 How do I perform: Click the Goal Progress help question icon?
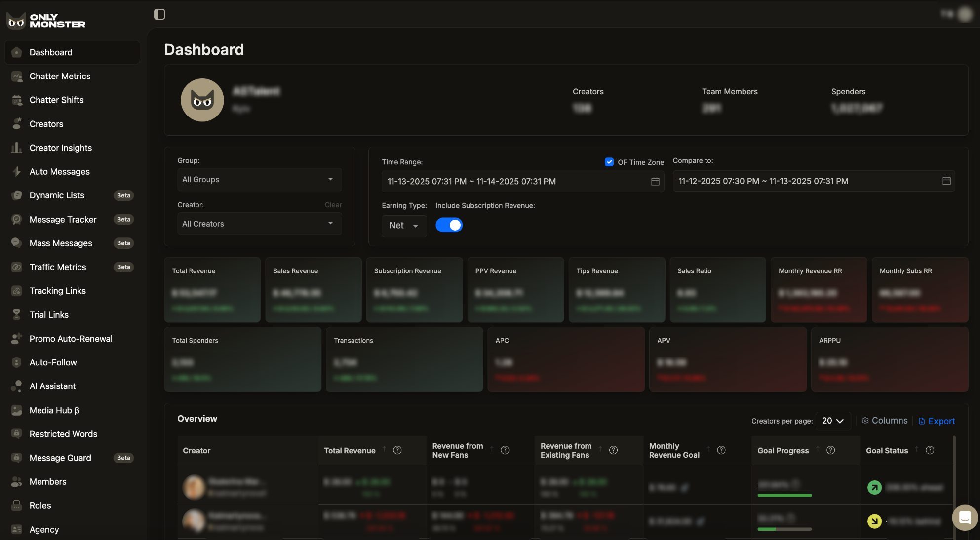(830, 450)
